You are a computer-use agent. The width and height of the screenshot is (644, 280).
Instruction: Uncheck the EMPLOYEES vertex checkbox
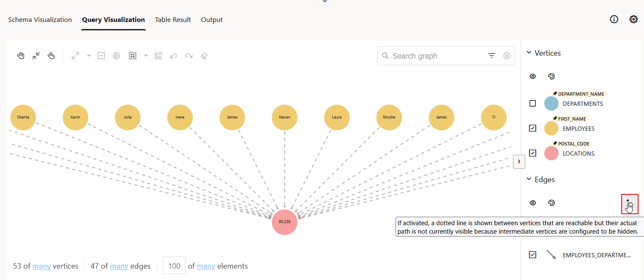point(533,128)
